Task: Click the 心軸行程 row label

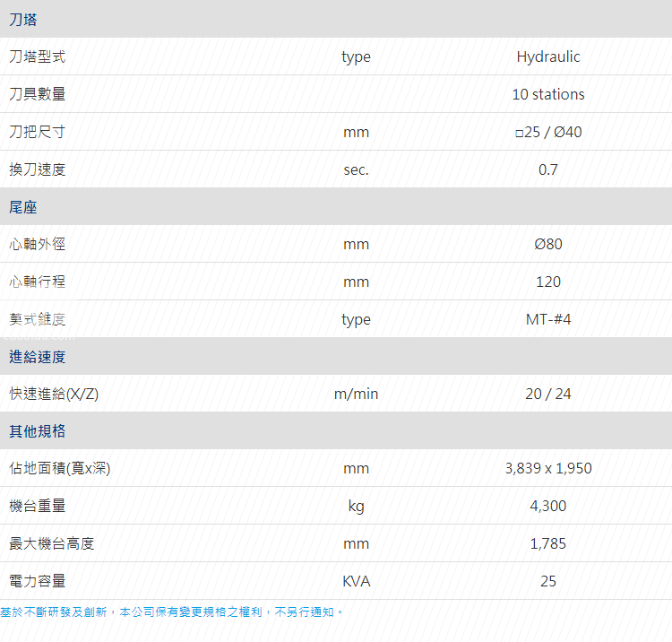Action: click(x=37, y=282)
